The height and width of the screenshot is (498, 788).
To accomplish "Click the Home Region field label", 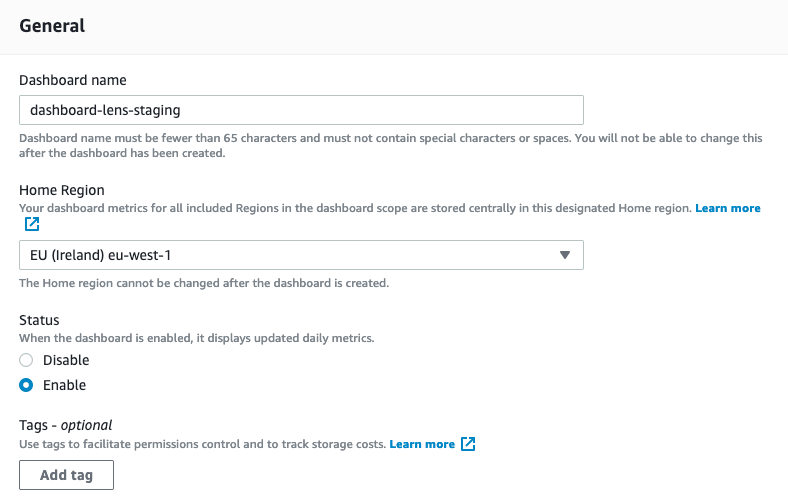I will pyautogui.click(x=62, y=190).
